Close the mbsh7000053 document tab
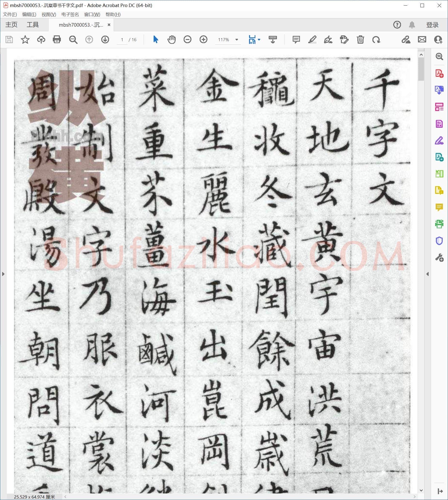Image resolution: width=448 pixels, height=500 pixels. pos(109,25)
